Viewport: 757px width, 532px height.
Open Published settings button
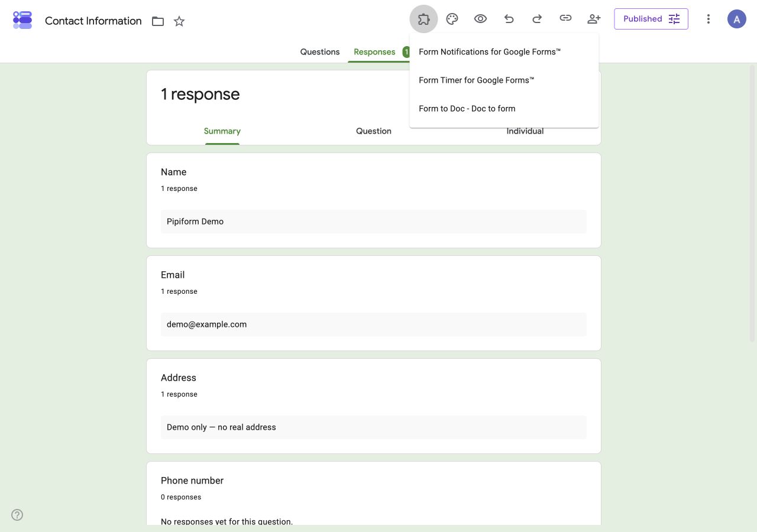tap(651, 19)
